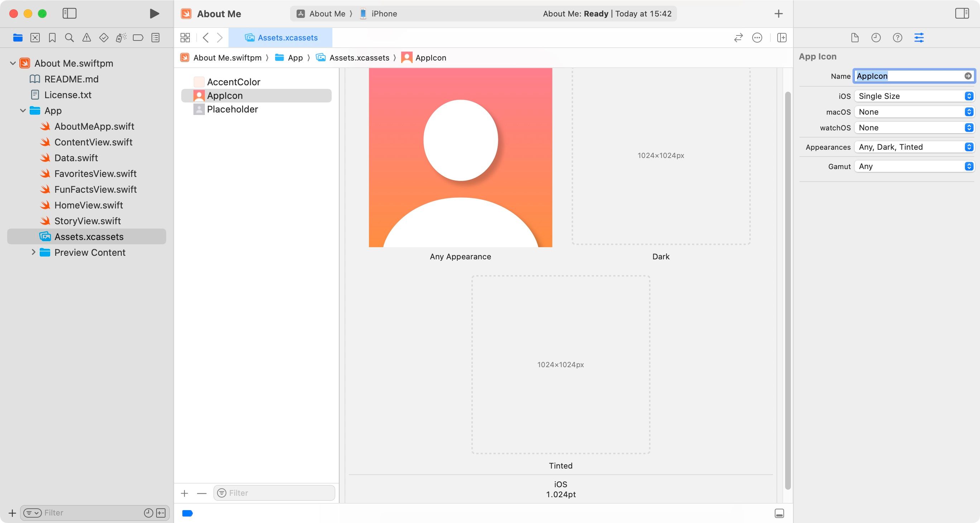Click the Run button in toolbar
The height and width of the screenshot is (523, 980).
pos(153,13)
